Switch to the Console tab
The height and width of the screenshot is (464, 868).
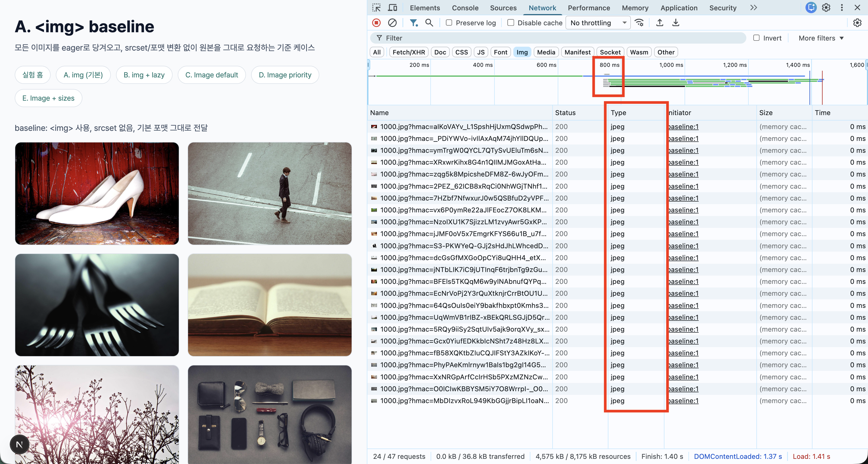click(x=465, y=8)
